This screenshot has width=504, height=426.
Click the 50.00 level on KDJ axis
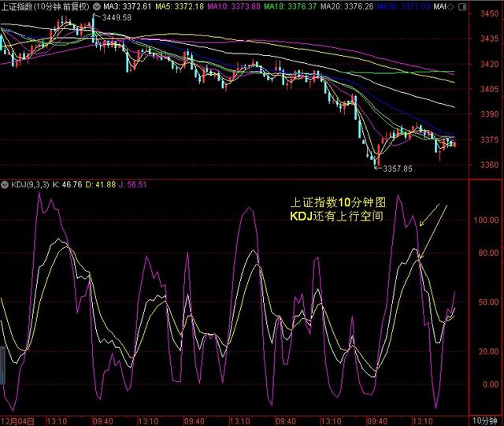pos(488,302)
